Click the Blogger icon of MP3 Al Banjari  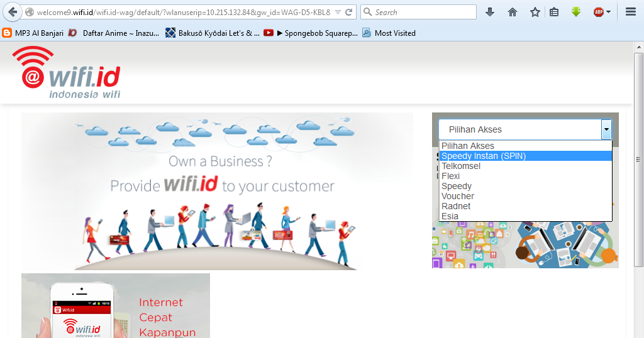pos(7,33)
